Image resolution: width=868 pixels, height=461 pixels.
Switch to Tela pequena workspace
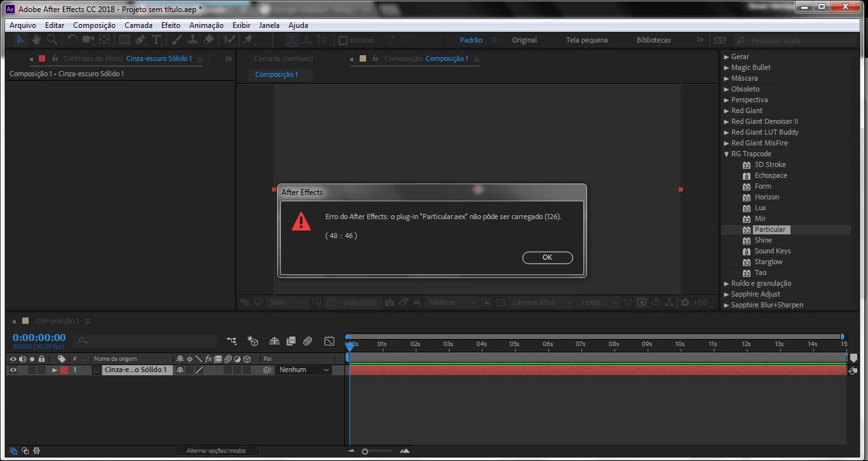tap(587, 40)
